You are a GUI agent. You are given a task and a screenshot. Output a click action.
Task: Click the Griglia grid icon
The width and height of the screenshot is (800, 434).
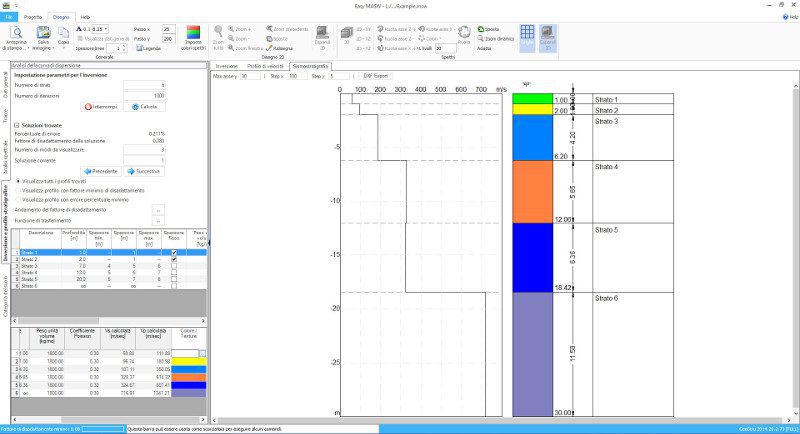coord(526,33)
